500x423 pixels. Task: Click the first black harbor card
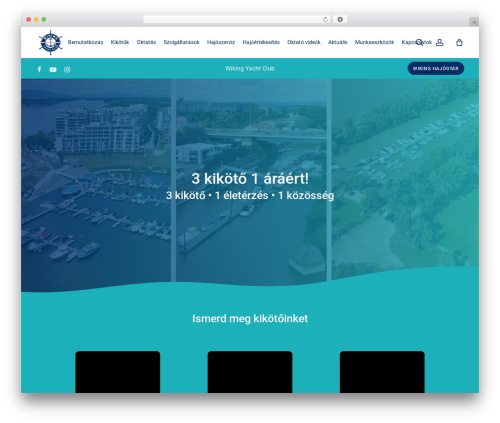pyautogui.click(x=118, y=372)
